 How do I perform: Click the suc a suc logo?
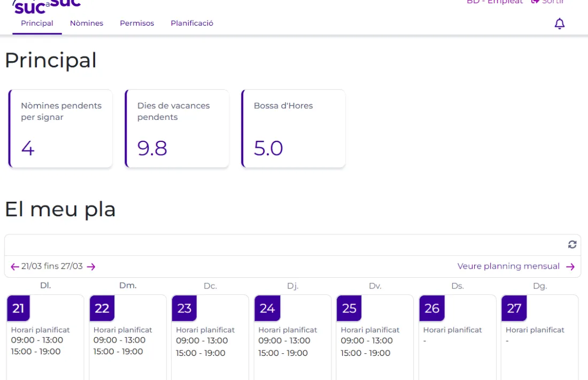point(47,5)
